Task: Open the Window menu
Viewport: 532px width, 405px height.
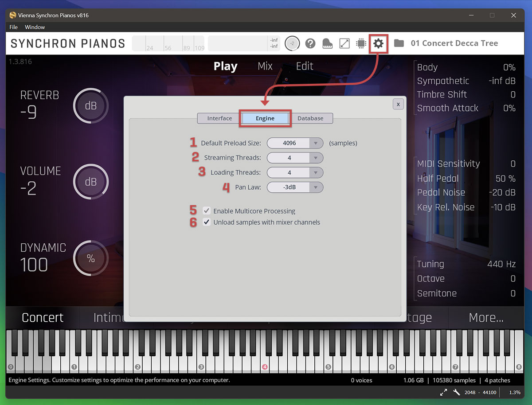Action: tap(35, 27)
